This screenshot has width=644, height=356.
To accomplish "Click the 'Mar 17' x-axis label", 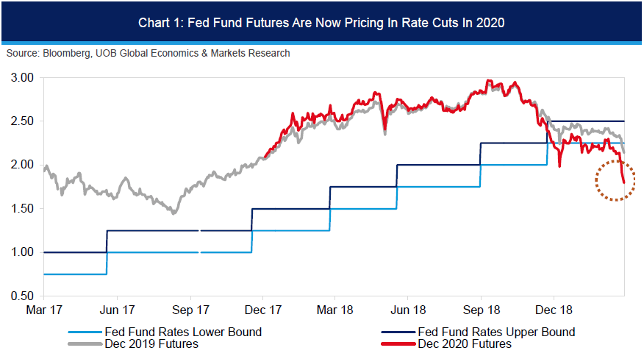I will [x=43, y=310].
